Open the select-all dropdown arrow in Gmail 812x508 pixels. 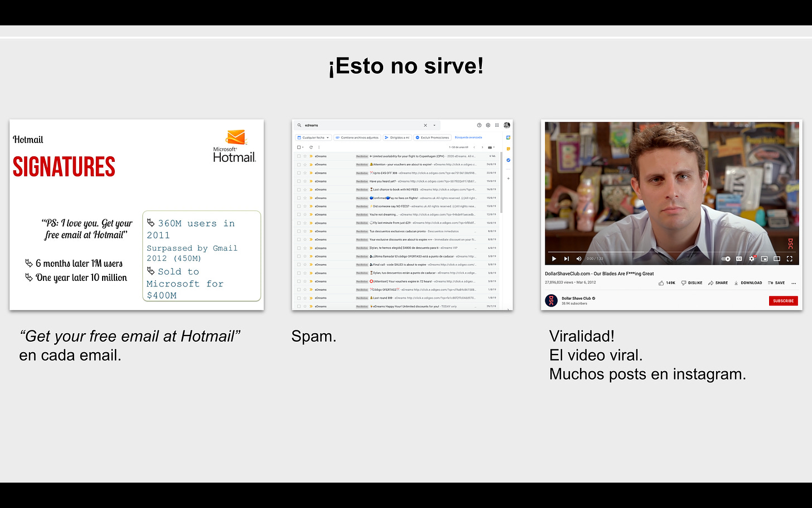point(303,147)
